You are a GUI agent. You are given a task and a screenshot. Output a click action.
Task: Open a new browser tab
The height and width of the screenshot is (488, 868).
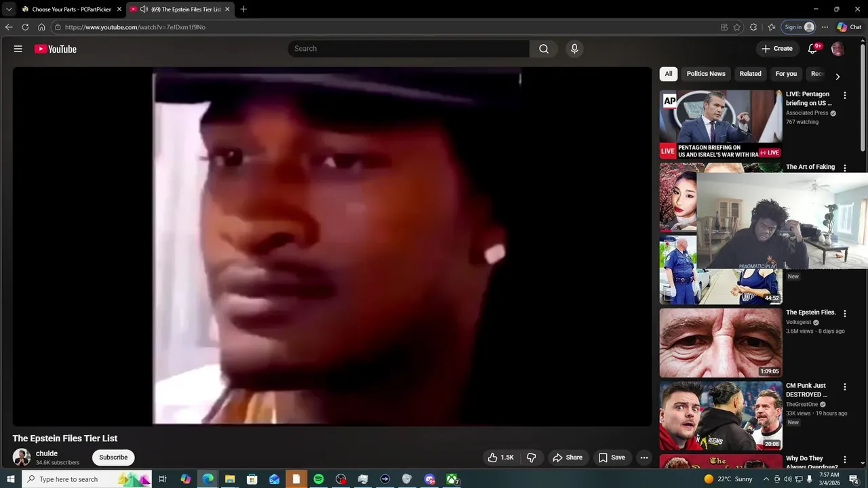tap(243, 9)
